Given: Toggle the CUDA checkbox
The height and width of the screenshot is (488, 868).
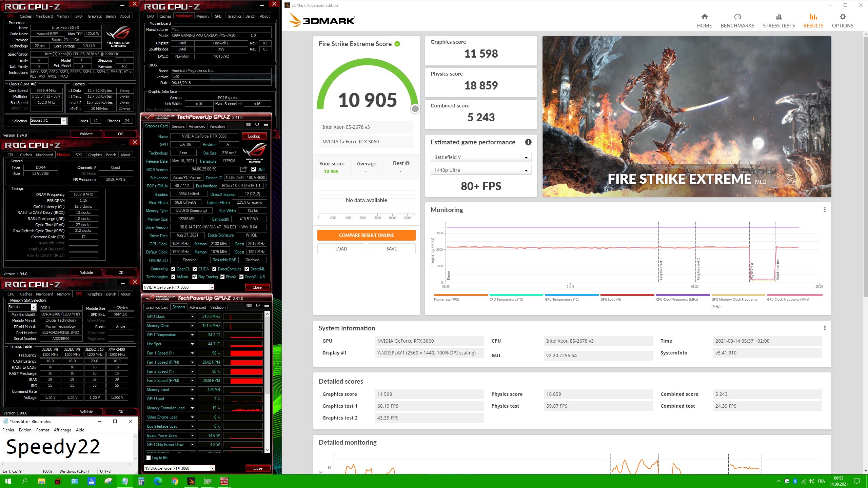Looking at the screenshot, I should (x=195, y=269).
